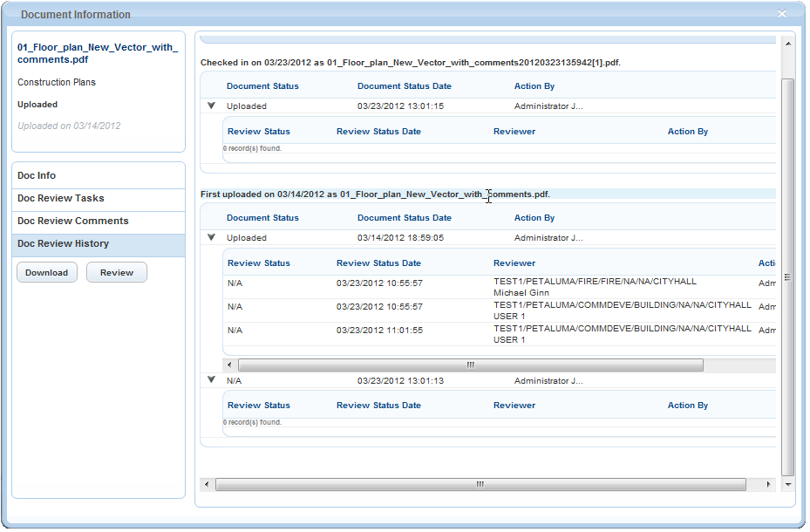Click left arrow of bottom horizontal scrollbar
Screen dimensions: 810x532
pos(207,484)
